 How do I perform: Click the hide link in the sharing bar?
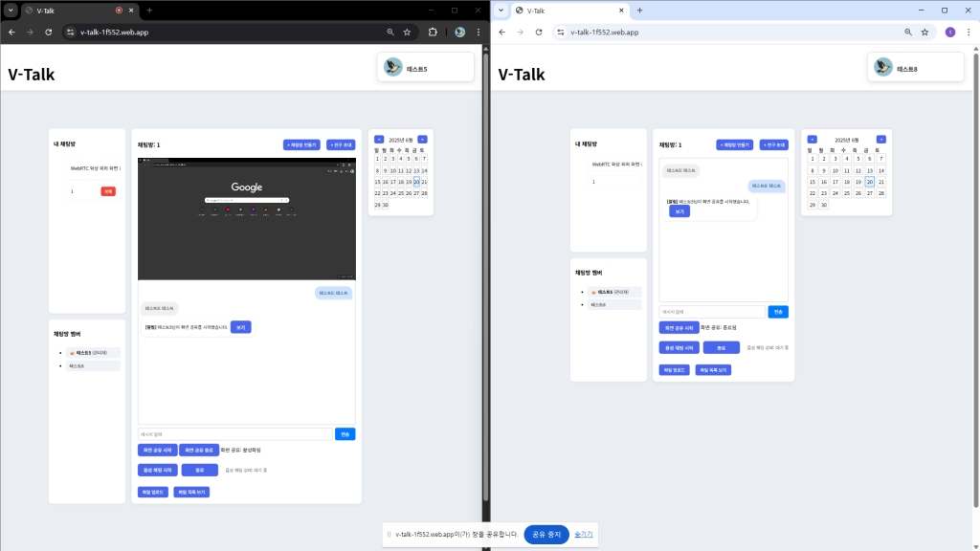[583, 535]
